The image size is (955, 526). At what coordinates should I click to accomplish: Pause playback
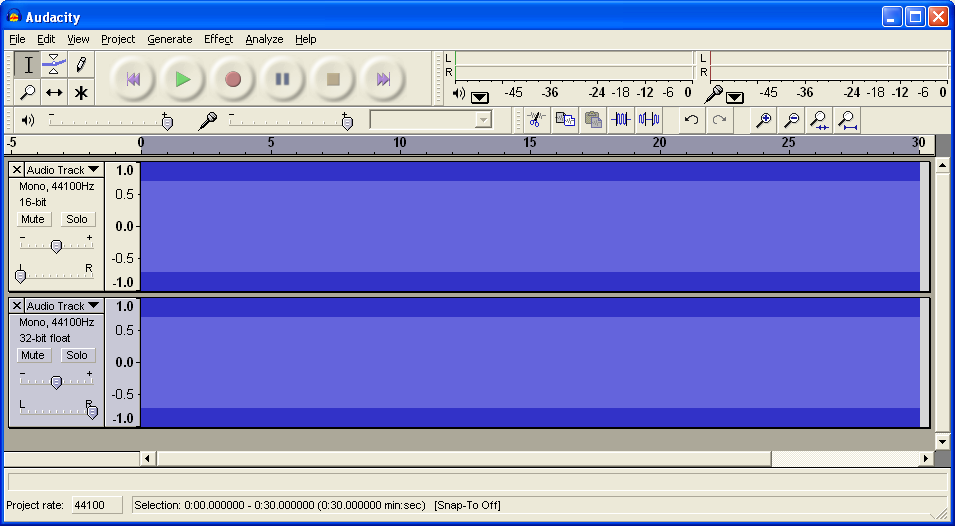(283, 79)
